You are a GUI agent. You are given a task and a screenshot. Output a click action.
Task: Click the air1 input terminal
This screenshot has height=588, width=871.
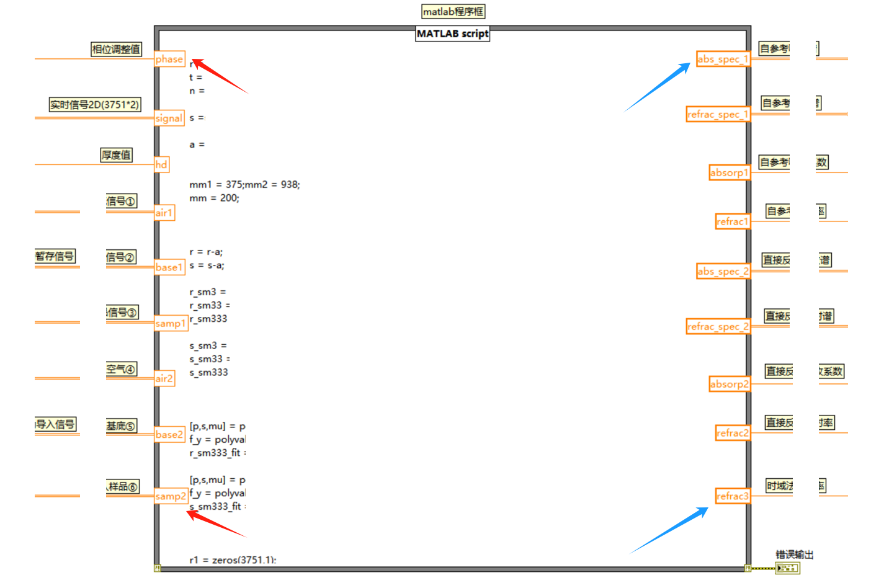click(x=164, y=213)
